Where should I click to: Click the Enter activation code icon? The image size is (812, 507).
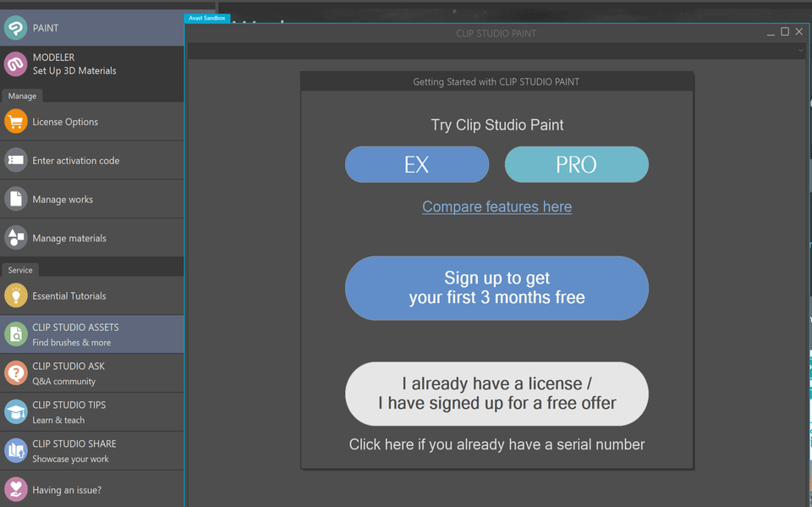15,160
